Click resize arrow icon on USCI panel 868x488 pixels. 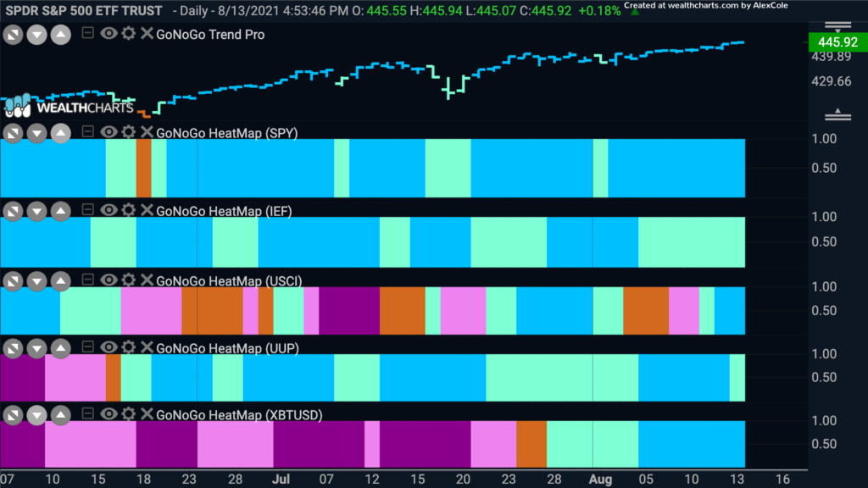pyautogui.click(x=13, y=281)
